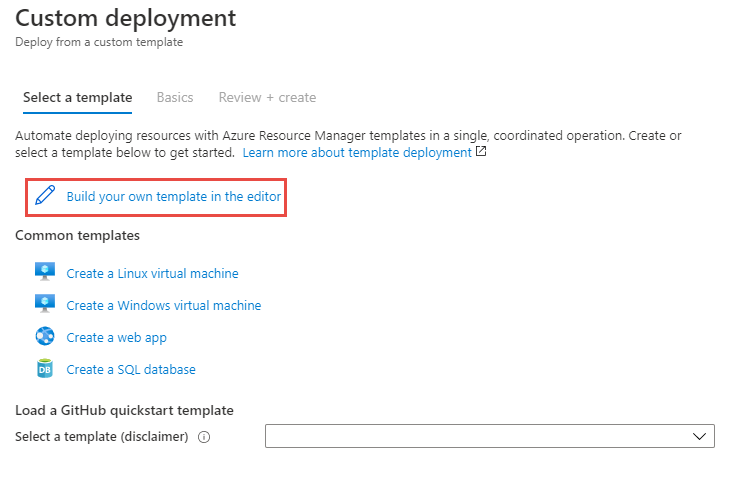Select the 'Select a template' tab
The image size is (734, 481).
(x=78, y=98)
